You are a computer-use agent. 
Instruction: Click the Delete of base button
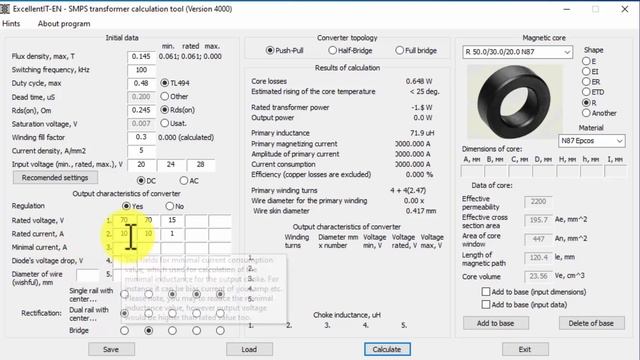[591, 323]
